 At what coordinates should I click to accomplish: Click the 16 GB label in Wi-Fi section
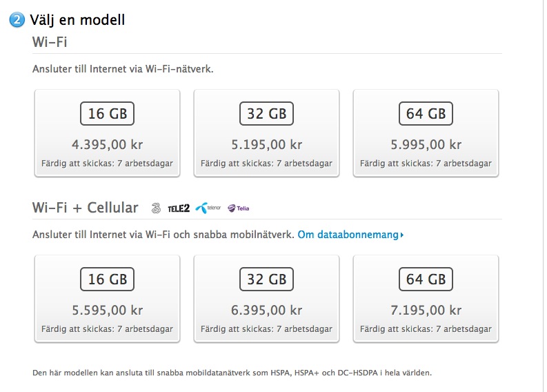coord(107,113)
